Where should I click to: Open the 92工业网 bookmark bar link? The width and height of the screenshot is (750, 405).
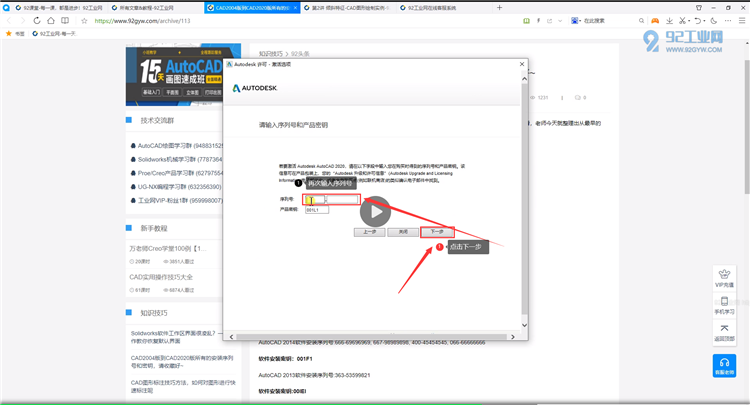click(x=54, y=33)
